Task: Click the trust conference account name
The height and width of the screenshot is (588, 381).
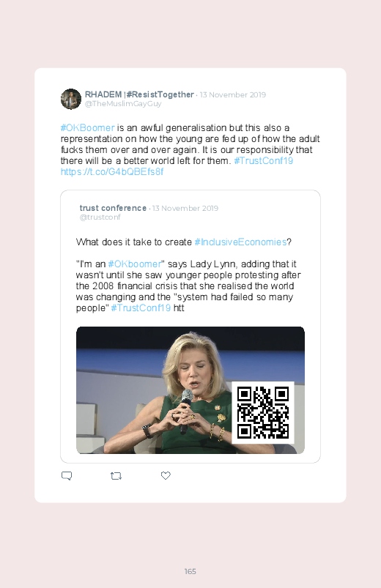Action: (x=113, y=208)
